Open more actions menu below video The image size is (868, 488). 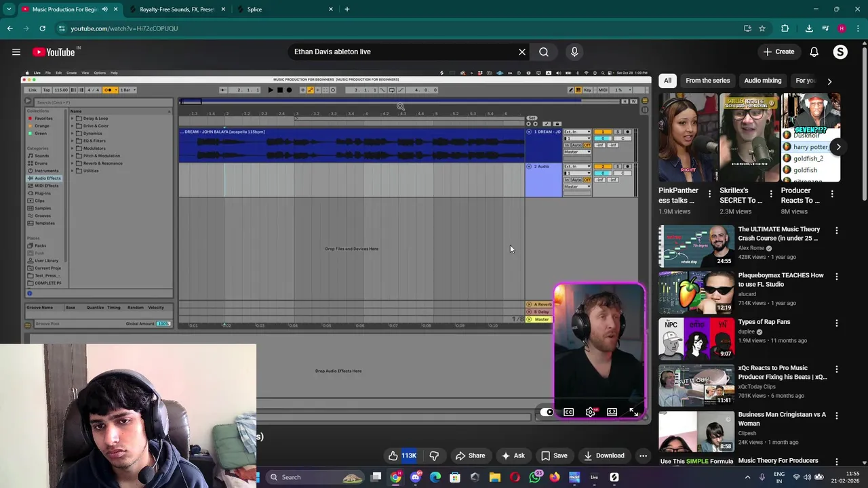(x=643, y=455)
